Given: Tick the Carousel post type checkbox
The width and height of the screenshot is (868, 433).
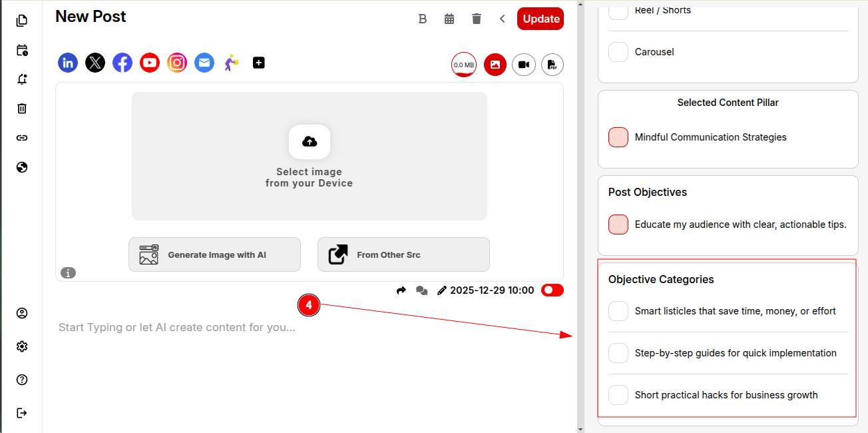Looking at the screenshot, I should tap(618, 52).
